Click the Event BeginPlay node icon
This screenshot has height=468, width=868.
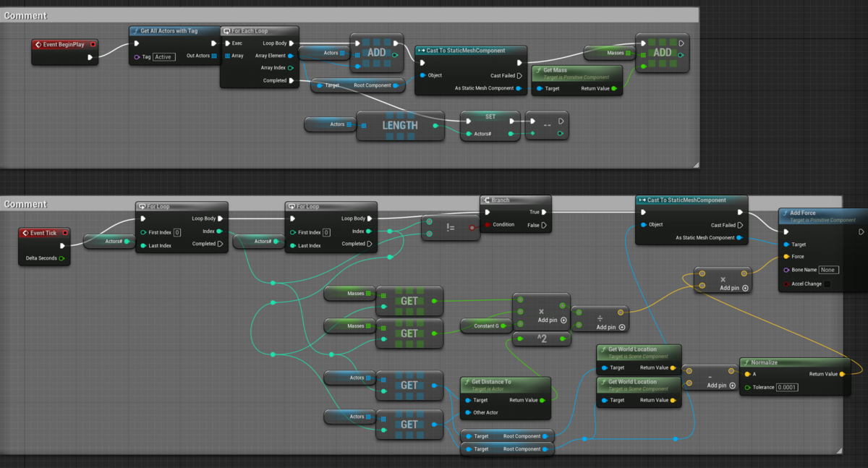[39, 44]
